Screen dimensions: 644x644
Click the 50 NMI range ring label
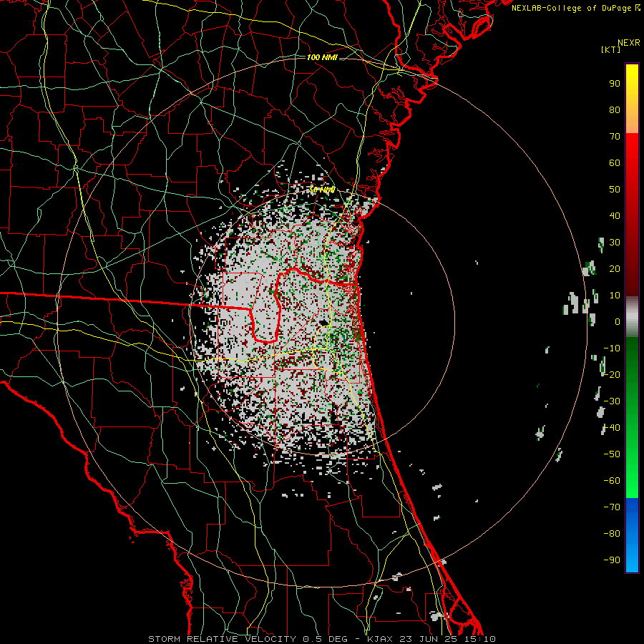[x=322, y=190]
